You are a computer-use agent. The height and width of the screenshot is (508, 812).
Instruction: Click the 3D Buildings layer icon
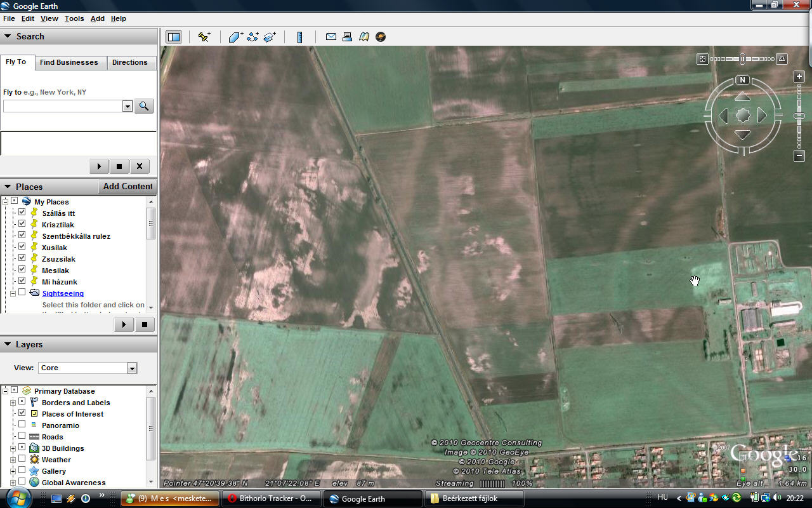click(x=34, y=448)
